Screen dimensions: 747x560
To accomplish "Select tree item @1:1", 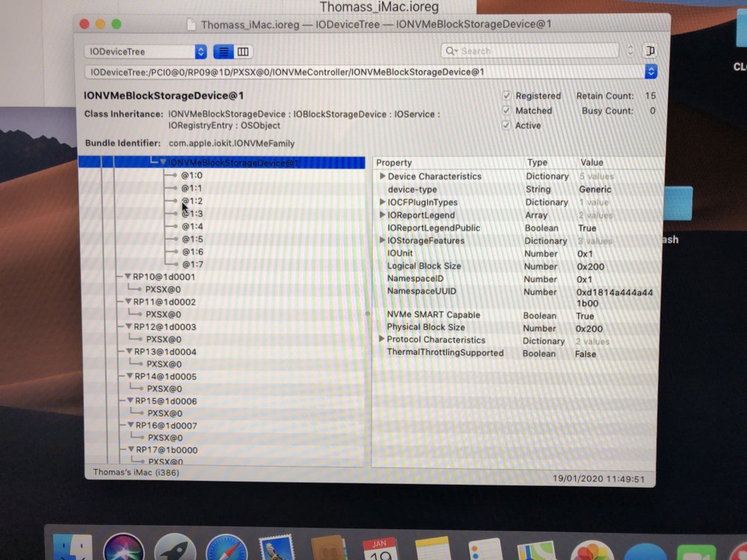I will pyautogui.click(x=191, y=188).
